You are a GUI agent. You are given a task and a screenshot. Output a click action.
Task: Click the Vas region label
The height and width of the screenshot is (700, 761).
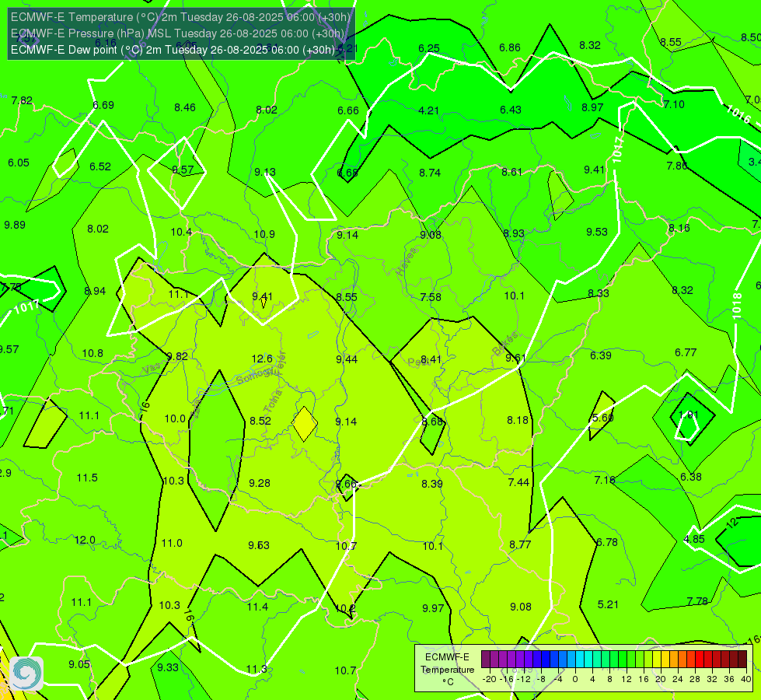click(152, 369)
